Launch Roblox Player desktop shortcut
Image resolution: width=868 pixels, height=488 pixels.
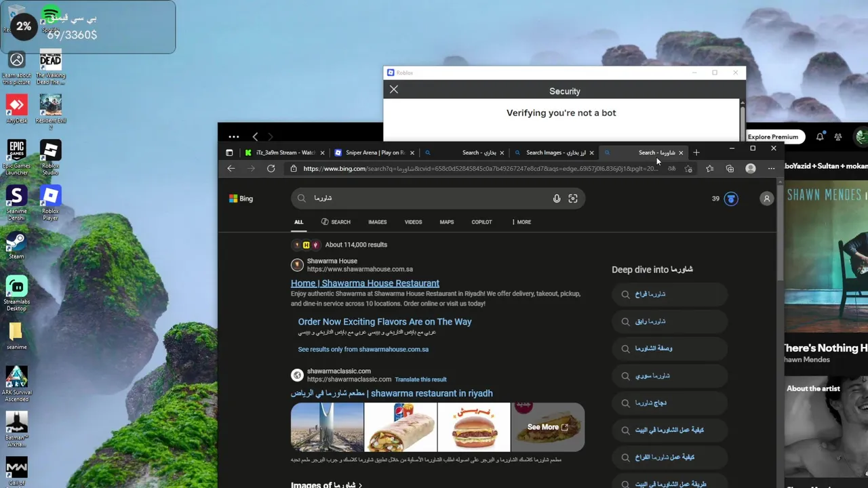click(50, 203)
